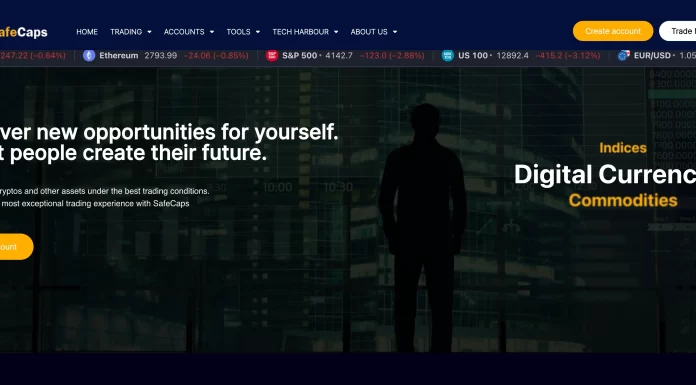Select EUR/USD label in ticker
This screenshot has height=385, width=696.
(652, 56)
